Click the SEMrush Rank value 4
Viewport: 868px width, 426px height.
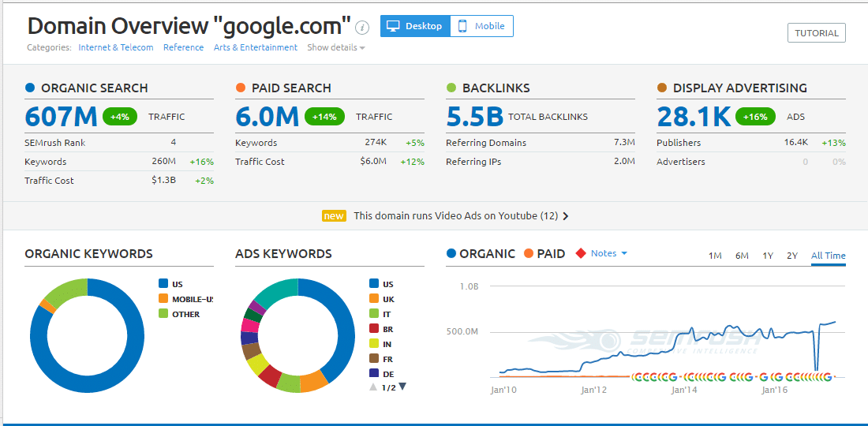[x=174, y=143]
